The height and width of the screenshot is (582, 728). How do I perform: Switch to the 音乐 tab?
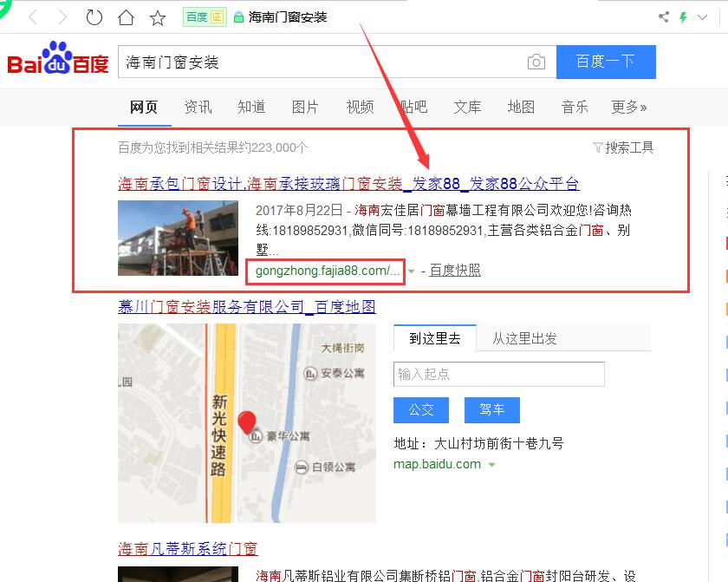(575, 108)
